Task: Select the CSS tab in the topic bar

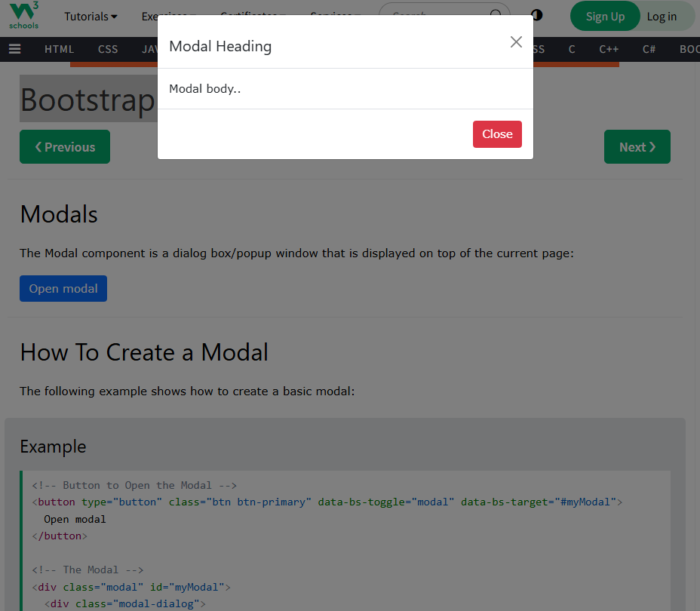Action: [108, 49]
